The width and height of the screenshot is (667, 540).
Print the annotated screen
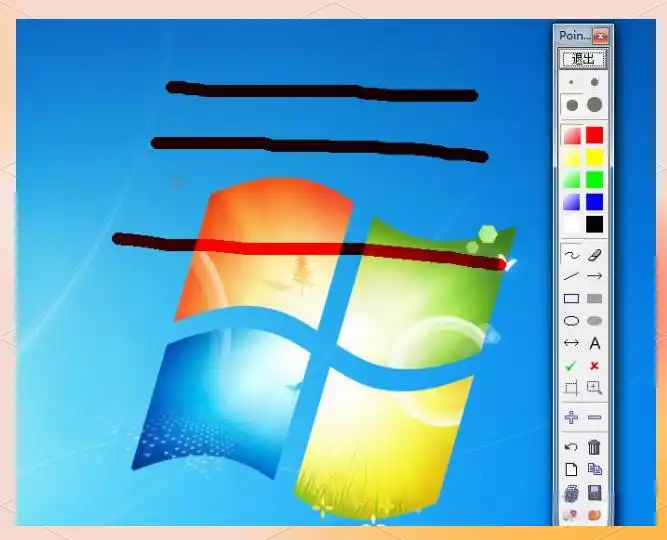(x=571, y=493)
